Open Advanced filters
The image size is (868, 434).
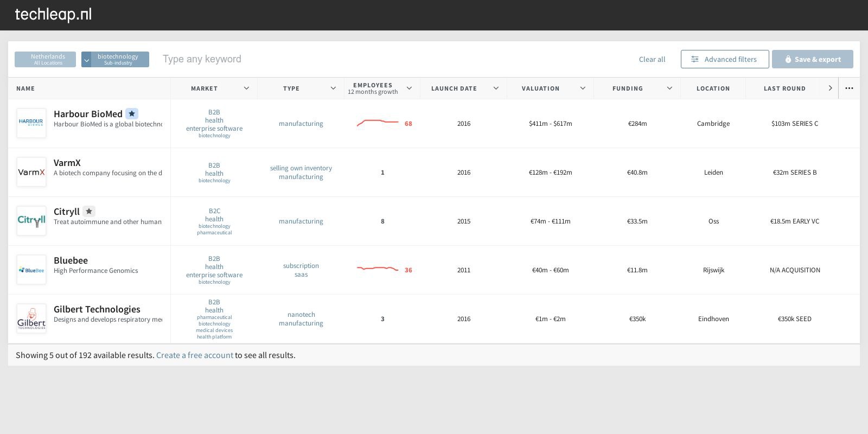pos(725,59)
